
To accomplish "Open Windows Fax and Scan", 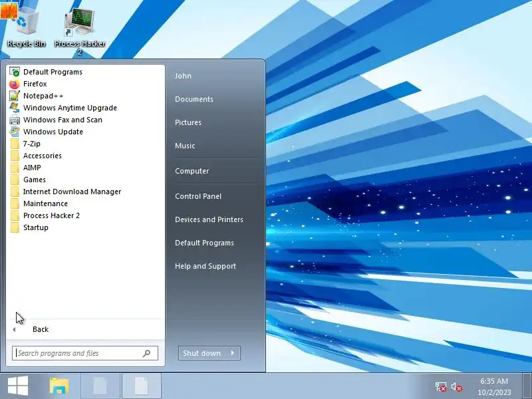I will point(85,120).
